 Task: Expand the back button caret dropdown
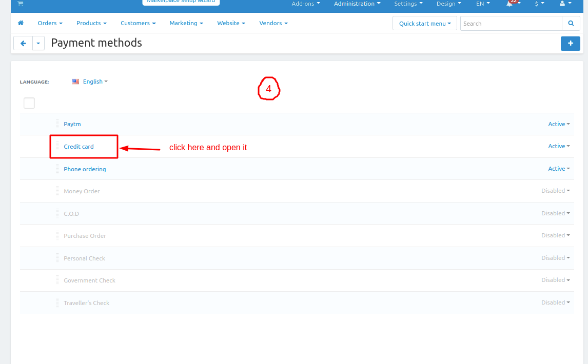click(38, 43)
